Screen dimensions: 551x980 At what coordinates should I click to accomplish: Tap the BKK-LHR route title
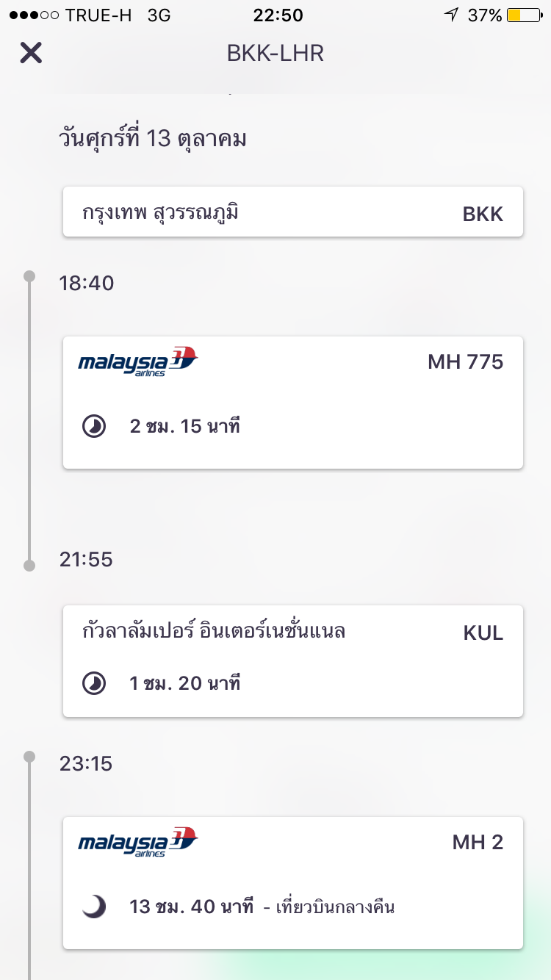point(275,53)
